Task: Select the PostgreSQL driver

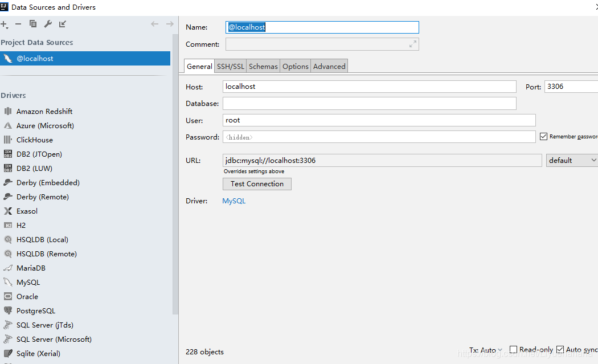Action: click(35, 310)
